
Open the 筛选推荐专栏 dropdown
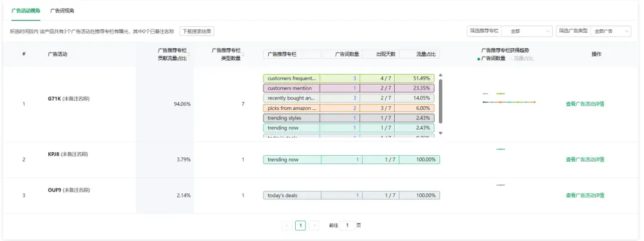coord(527,31)
